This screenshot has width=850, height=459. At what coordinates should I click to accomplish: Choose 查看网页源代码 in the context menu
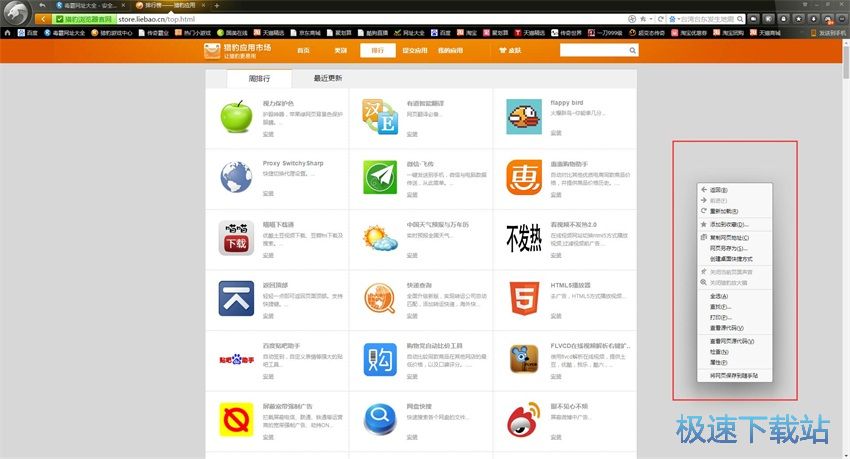[x=735, y=341]
